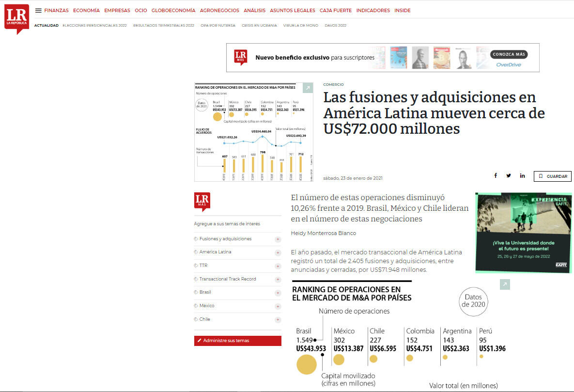
Task: Open the Fusiones y adquisiciones tag
Action: click(x=226, y=239)
